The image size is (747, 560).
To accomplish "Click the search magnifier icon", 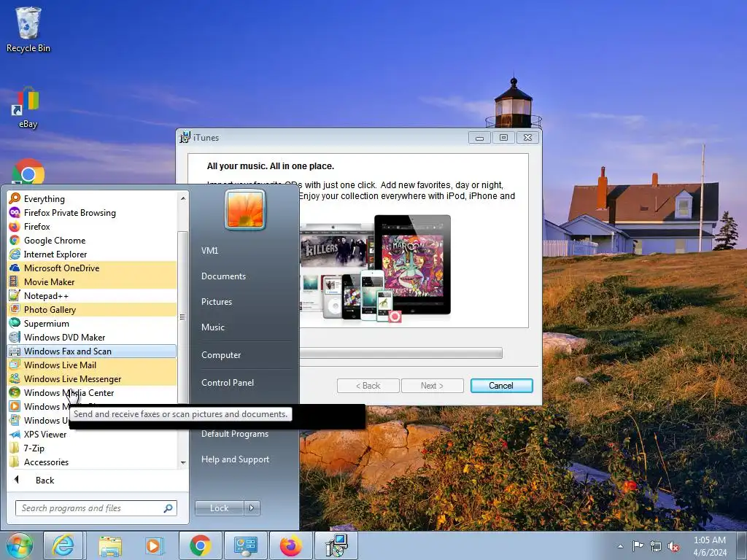I will click(x=169, y=508).
